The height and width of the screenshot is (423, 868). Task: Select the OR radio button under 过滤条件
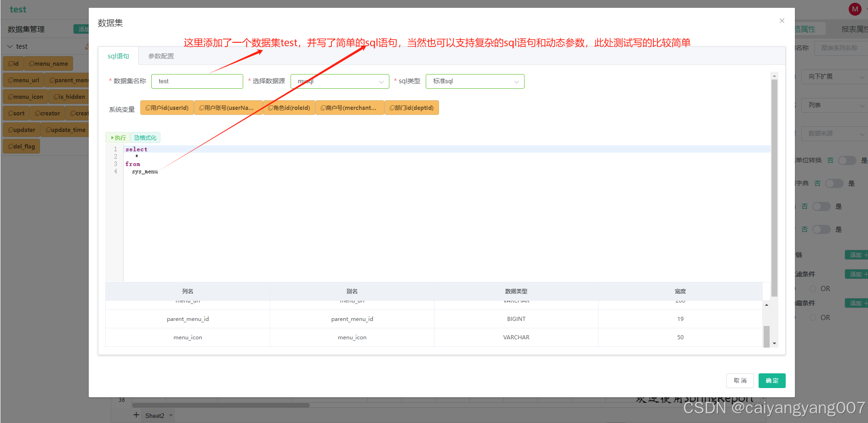[813, 288]
